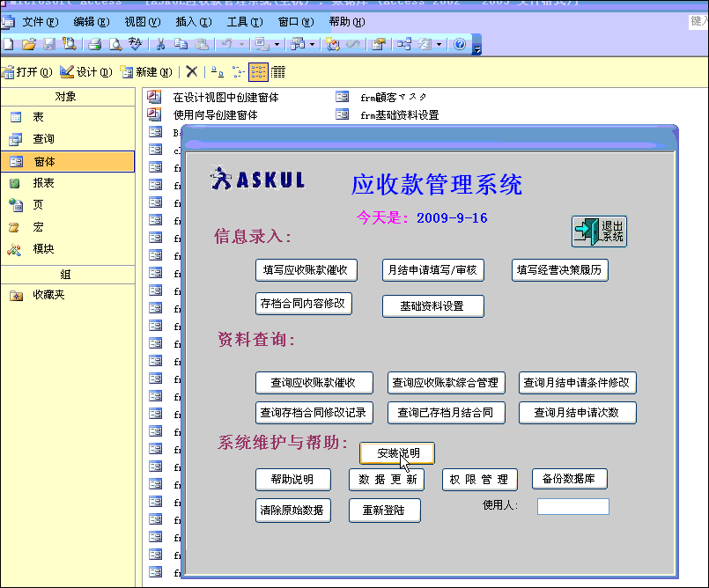This screenshot has width=709, height=588.
Task: Click the Code toolbar icon
Action: (333, 44)
